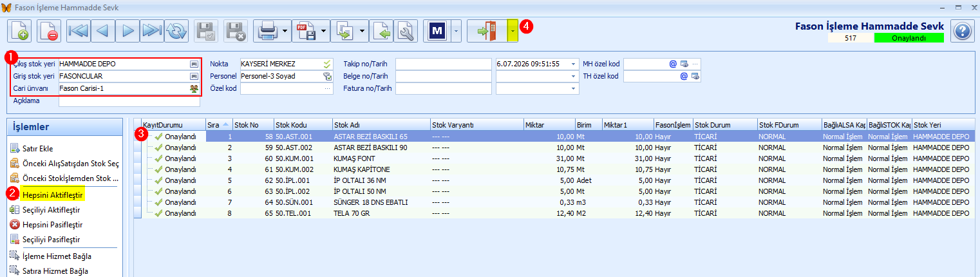Click the ellipsis button in Özel kod field
Screen dimensions: 980x277
point(327,88)
